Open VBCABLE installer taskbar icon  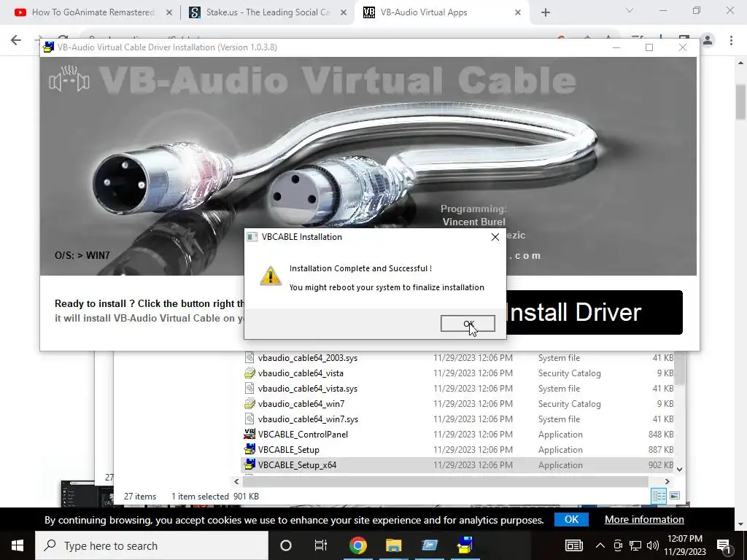(x=465, y=545)
